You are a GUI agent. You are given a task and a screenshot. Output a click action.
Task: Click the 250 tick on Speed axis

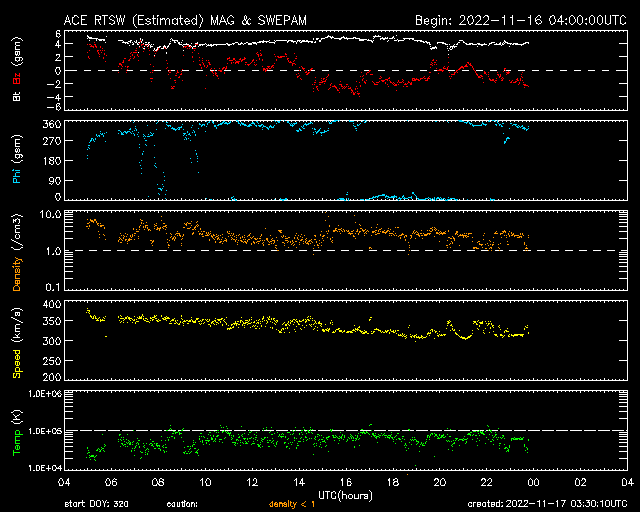coord(52,361)
